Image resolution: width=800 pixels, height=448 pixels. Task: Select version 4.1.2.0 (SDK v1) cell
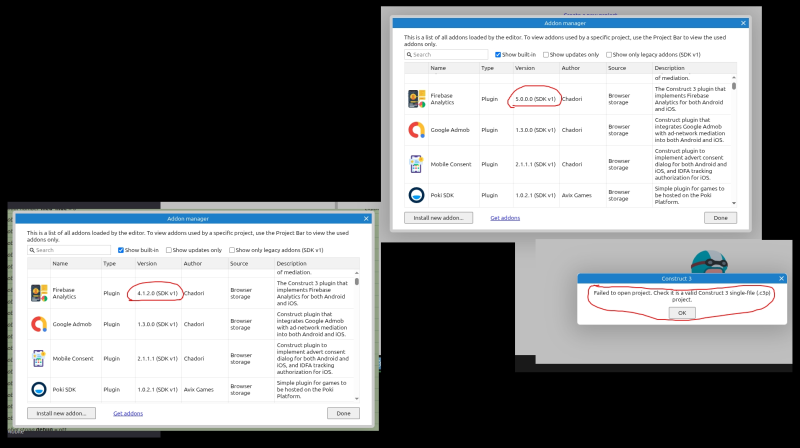(157, 293)
